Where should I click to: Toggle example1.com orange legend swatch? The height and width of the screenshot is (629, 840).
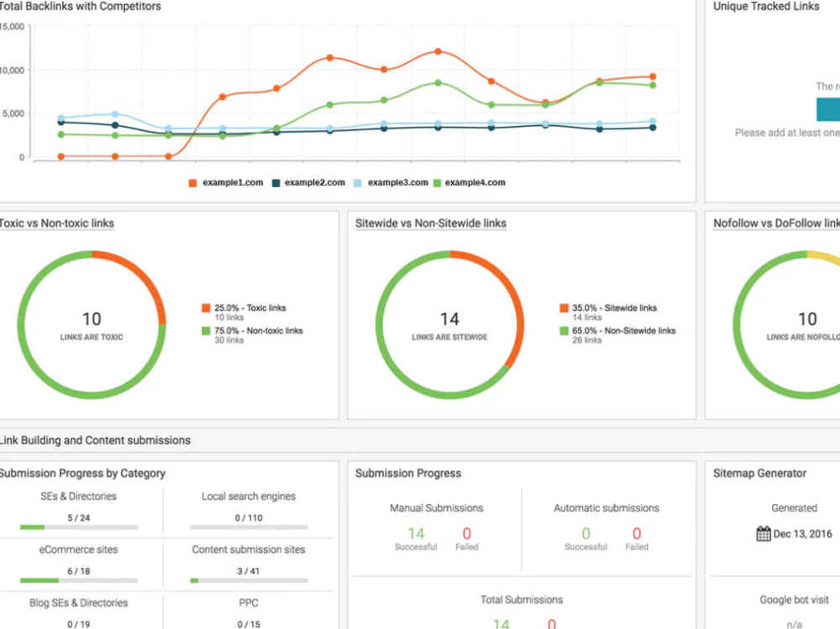pyautogui.click(x=193, y=183)
